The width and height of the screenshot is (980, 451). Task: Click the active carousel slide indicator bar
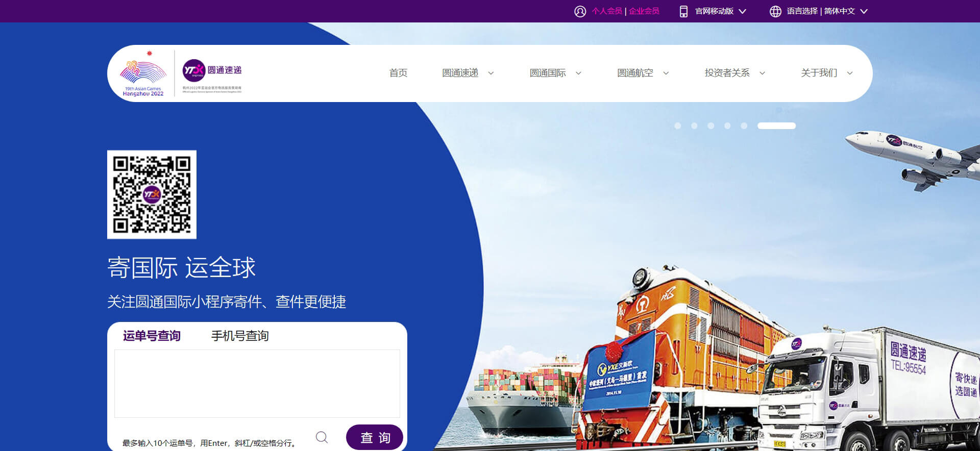tap(776, 126)
